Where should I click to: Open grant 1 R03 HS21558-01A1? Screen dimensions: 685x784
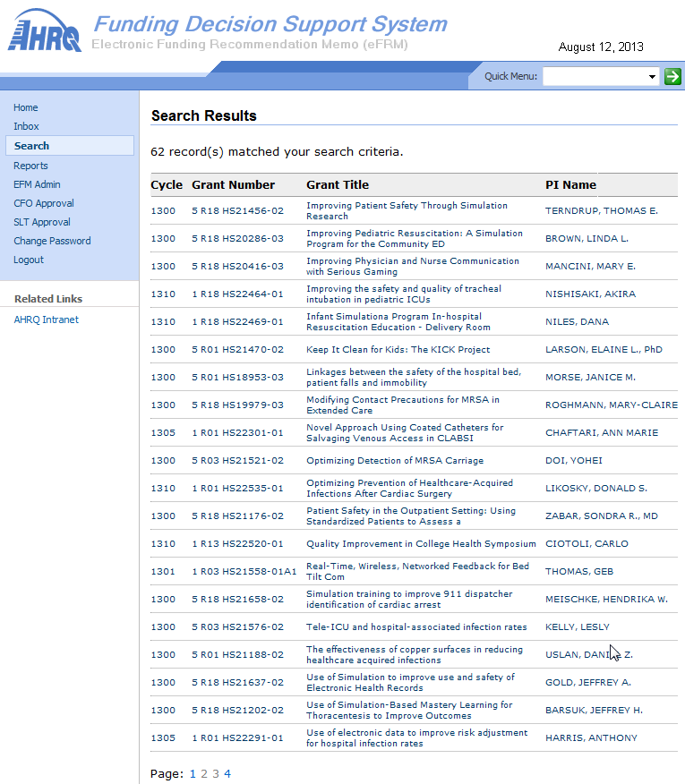pyautogui.click(x=244, y=572)
